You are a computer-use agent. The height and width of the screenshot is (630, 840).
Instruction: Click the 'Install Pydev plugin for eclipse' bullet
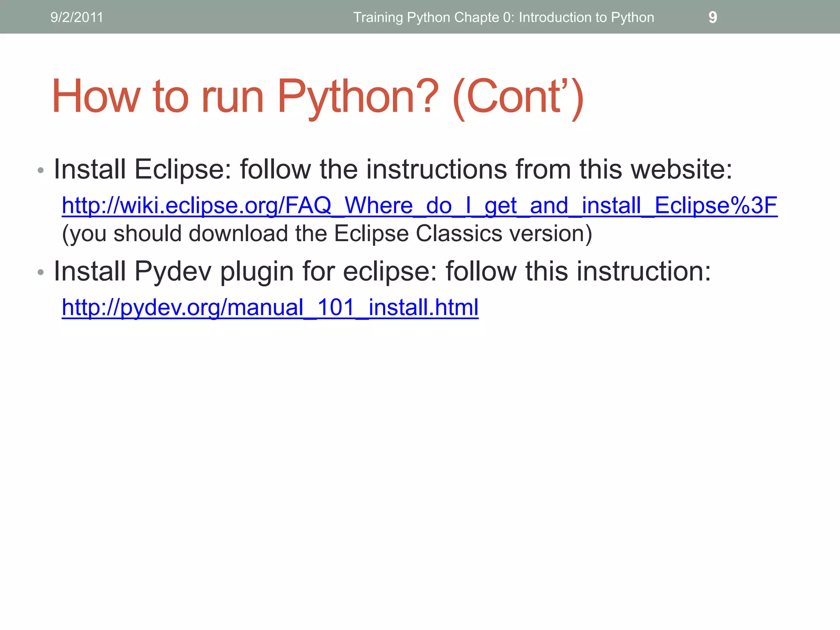382,272
